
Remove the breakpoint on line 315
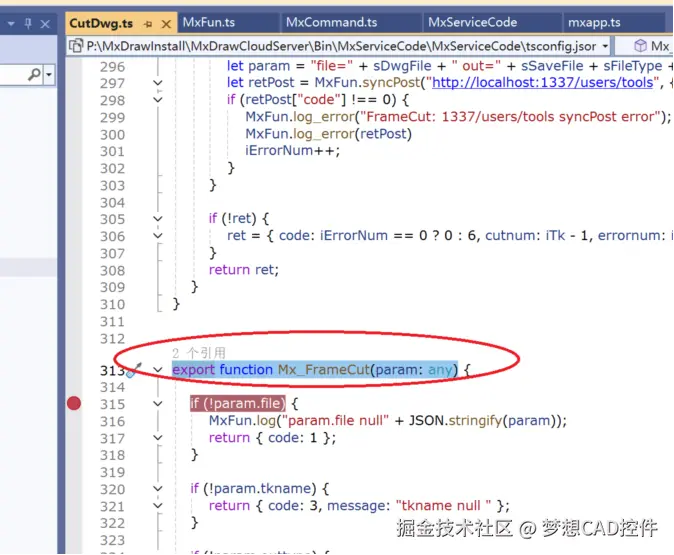74,403
